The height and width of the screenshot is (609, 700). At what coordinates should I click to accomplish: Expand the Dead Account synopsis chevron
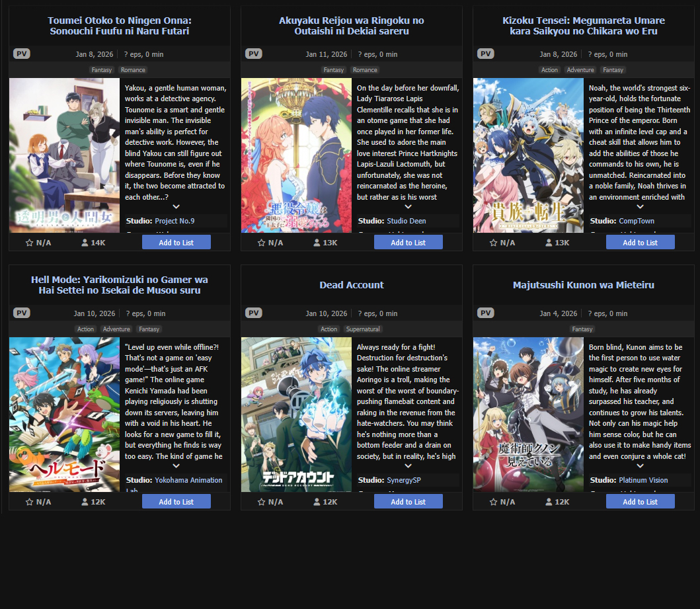pos(408,466)
